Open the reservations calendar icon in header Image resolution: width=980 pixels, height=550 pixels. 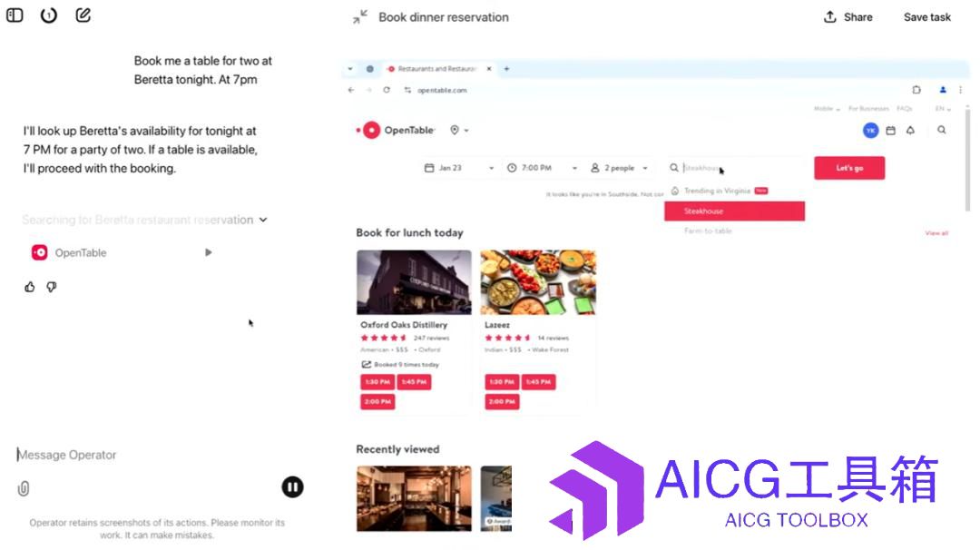(891, 130)
